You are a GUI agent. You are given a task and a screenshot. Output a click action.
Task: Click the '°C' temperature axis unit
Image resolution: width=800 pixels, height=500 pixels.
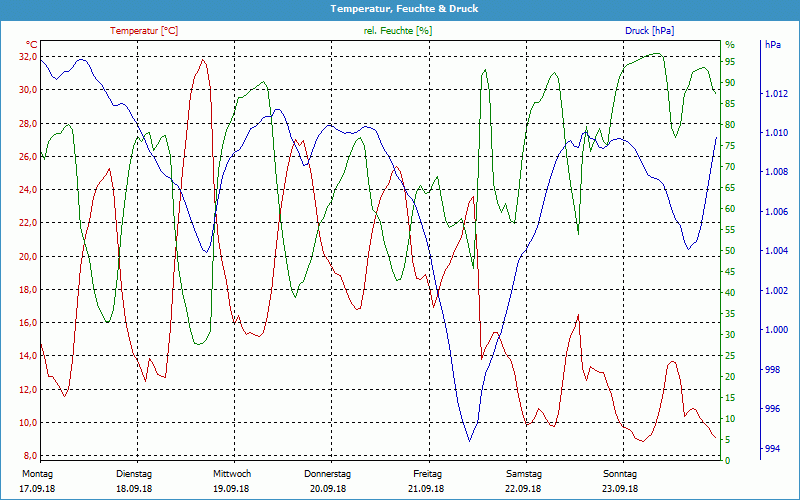click(32, 44)
